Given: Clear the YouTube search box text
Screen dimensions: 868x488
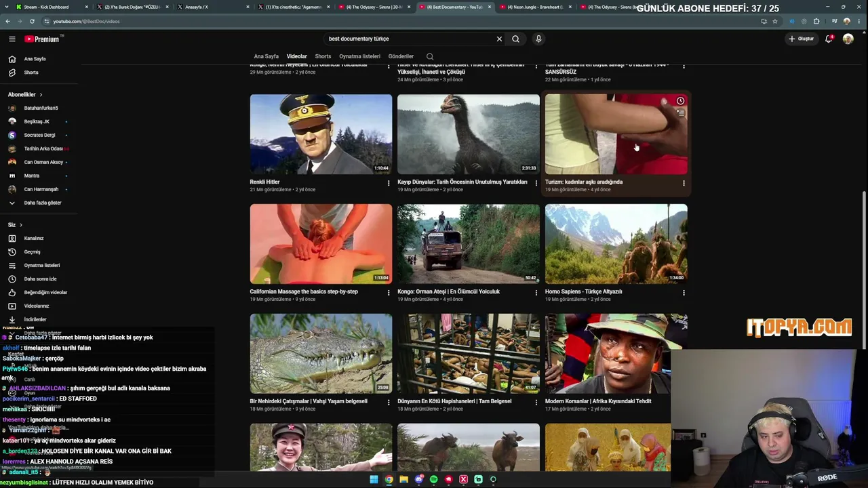Looking at the screenshot, I should [x=499, y=39].
